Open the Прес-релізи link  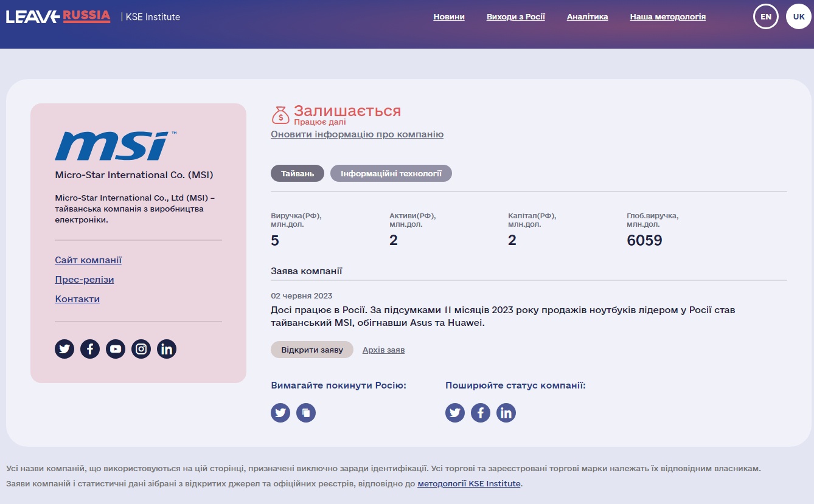[x=85, y=280]
